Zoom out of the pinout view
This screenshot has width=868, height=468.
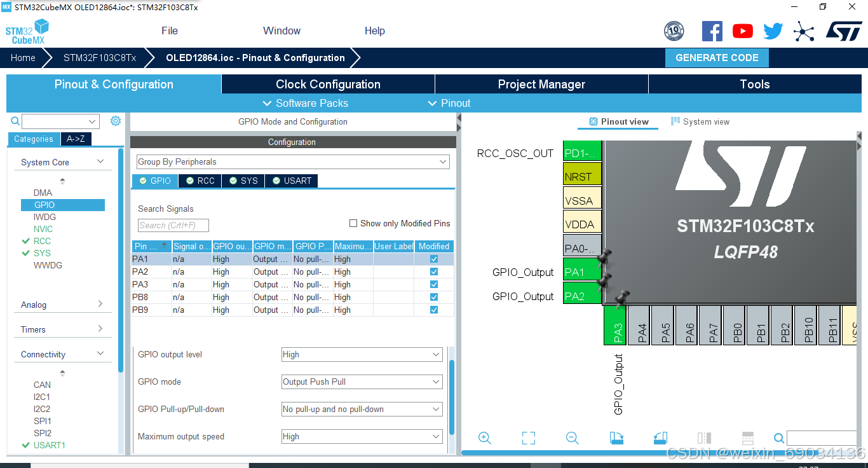(x=572, y=437)
